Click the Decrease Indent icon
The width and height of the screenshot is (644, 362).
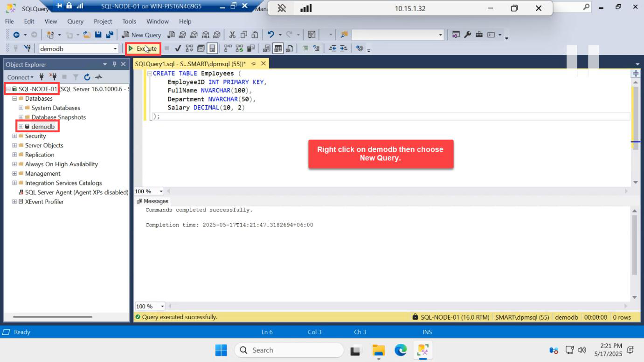[332, 48]
